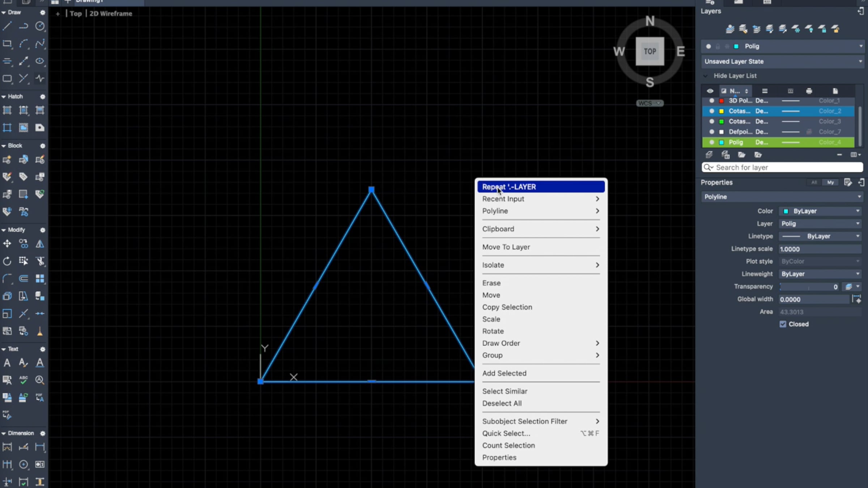Pick the Rotate tool in Modify panel

coord(7,261)
